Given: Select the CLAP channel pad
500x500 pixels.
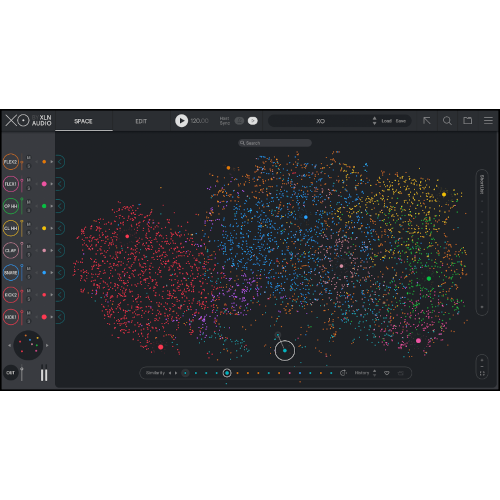Looking at the screenshot, I should click(11, 251).
